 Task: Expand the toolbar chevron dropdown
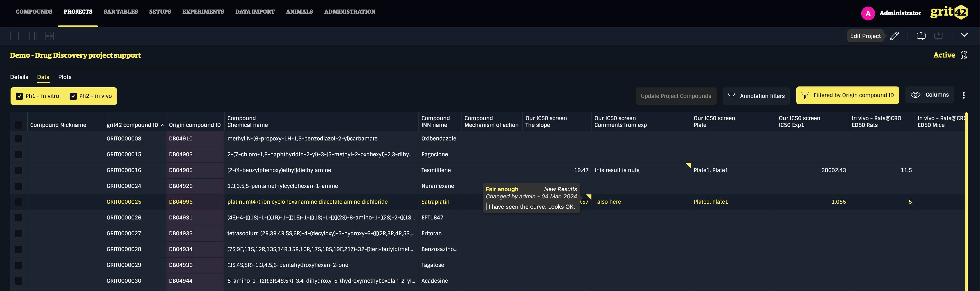(x=964, y=35)
